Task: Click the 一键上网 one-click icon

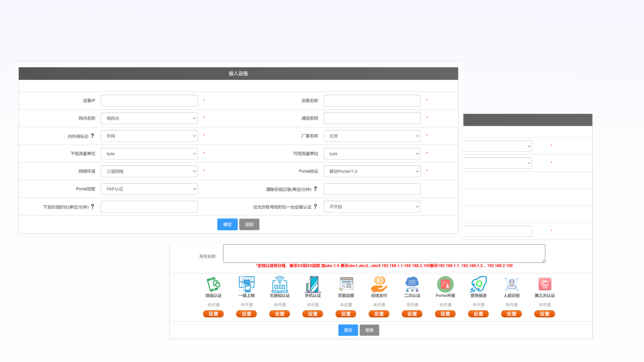Action: (247, 284)
